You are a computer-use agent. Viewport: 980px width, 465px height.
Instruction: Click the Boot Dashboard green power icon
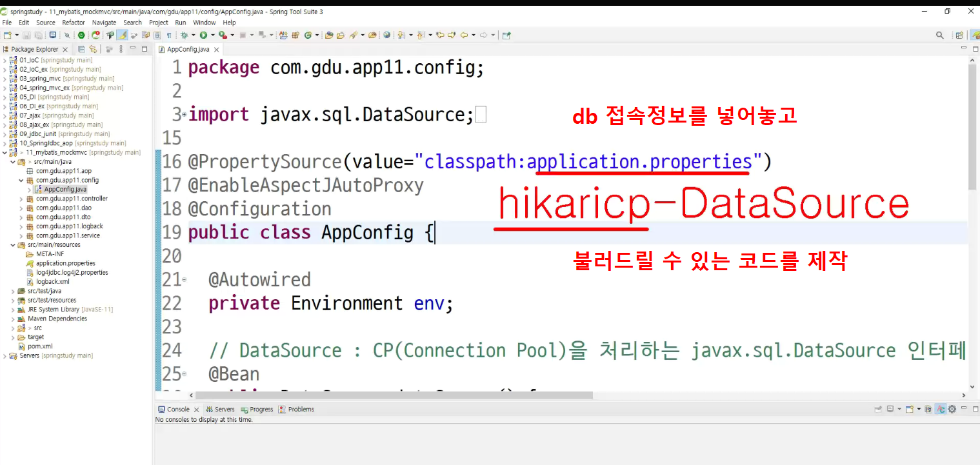click(x=81, y=35)
